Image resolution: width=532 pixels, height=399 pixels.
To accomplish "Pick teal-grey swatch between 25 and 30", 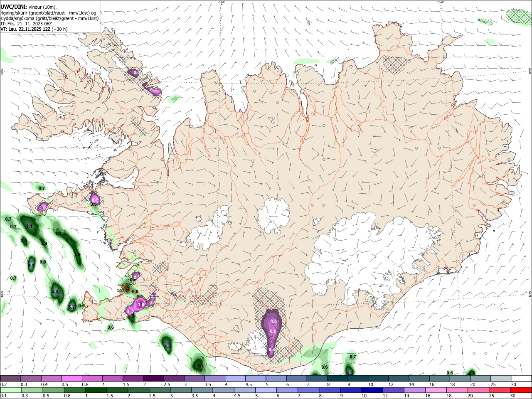I will (500, 378).
